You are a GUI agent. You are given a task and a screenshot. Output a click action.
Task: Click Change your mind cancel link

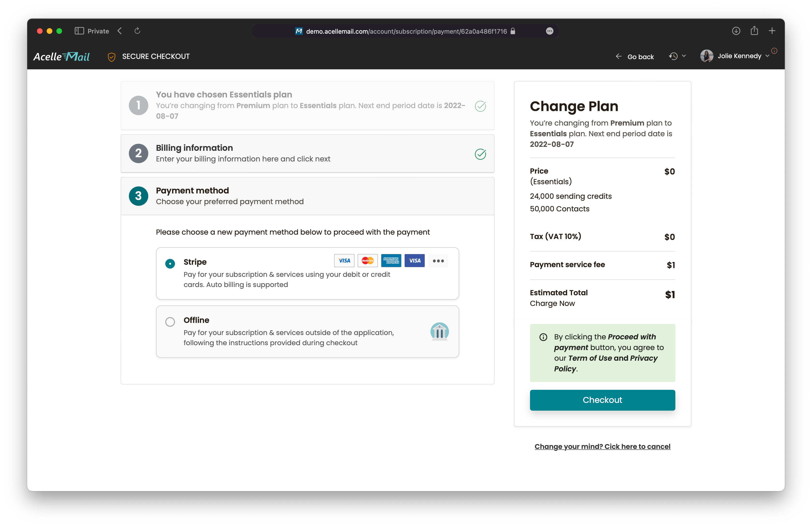(602, 447)
